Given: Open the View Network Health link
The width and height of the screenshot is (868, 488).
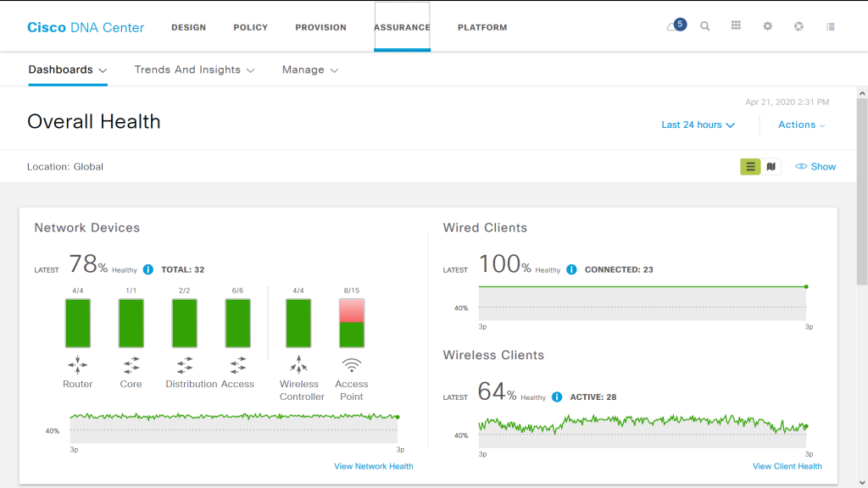Looking at the screenshot, I should (374, 467).
